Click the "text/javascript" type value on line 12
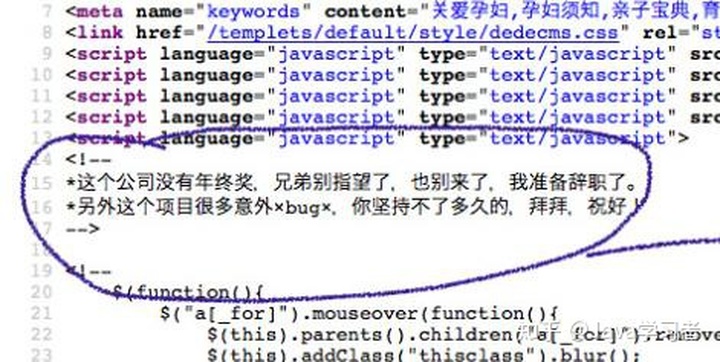The height and width of the screenshot is (362, 720). (x=578, y=118)
